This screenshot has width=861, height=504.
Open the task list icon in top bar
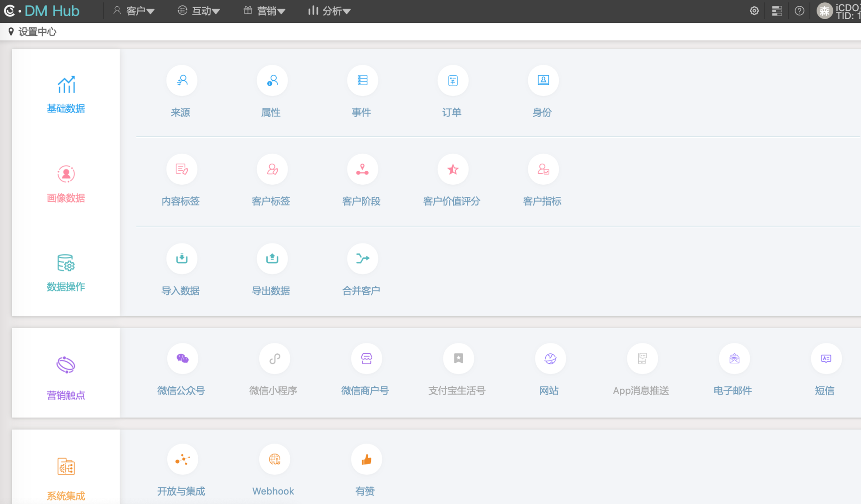pyautogui.click(x=777, y=11)
